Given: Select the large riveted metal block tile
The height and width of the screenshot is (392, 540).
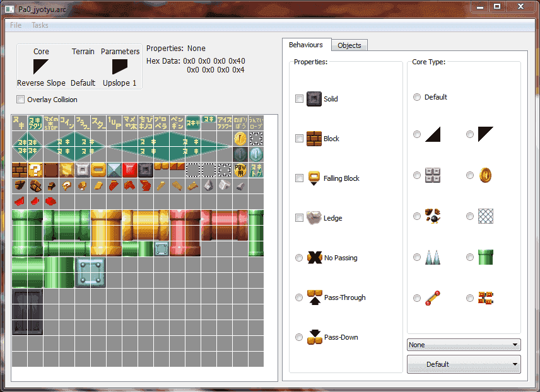Looking at the screenshot, I should tap(90, 272).
